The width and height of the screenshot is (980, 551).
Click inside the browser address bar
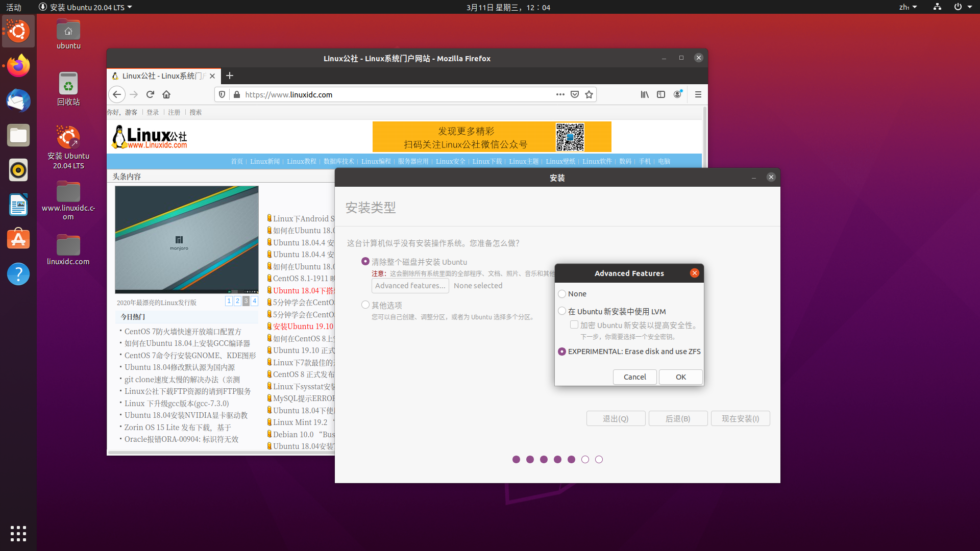[357, 94]
